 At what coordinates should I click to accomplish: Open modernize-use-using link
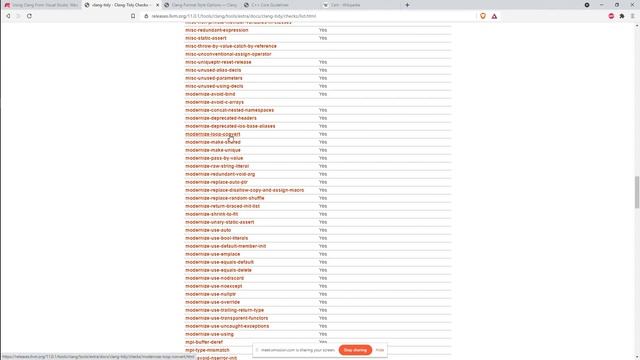(209, 334)
